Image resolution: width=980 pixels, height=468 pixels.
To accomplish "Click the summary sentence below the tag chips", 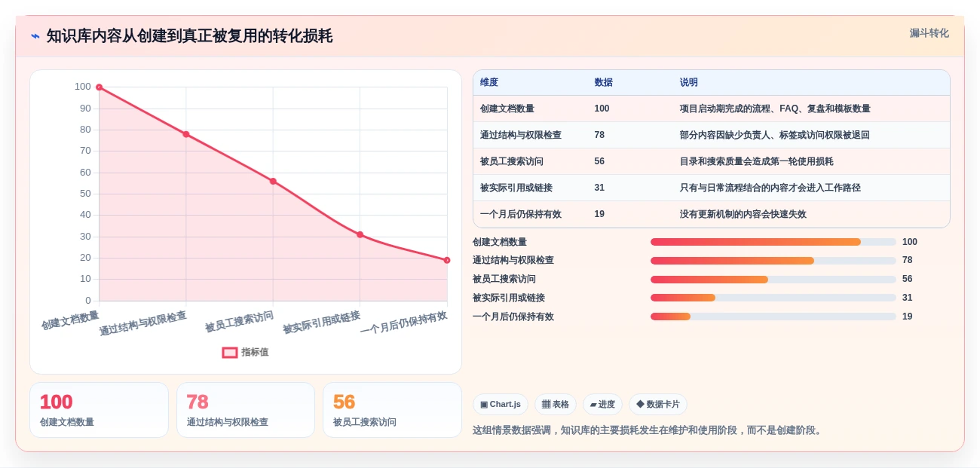I will (x=649, y=430).
